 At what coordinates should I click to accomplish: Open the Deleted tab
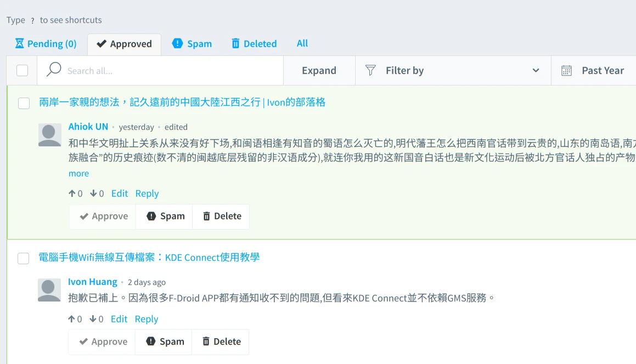coord(254,44)
